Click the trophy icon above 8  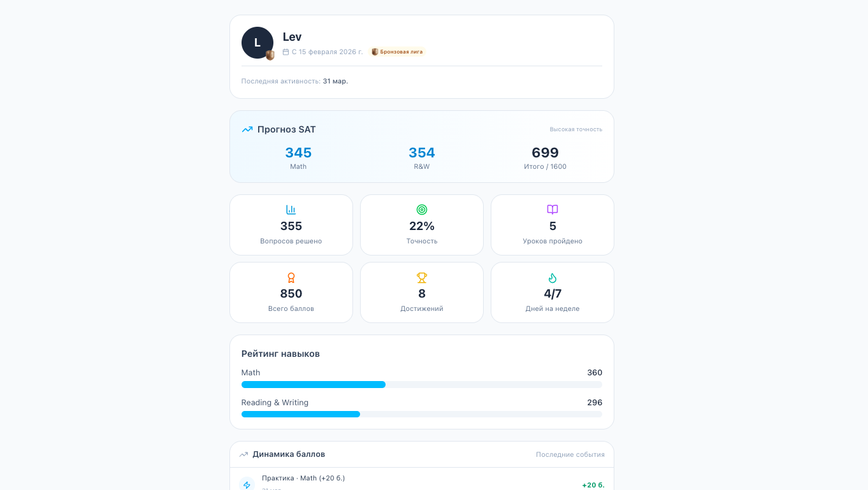click(422, 278)
